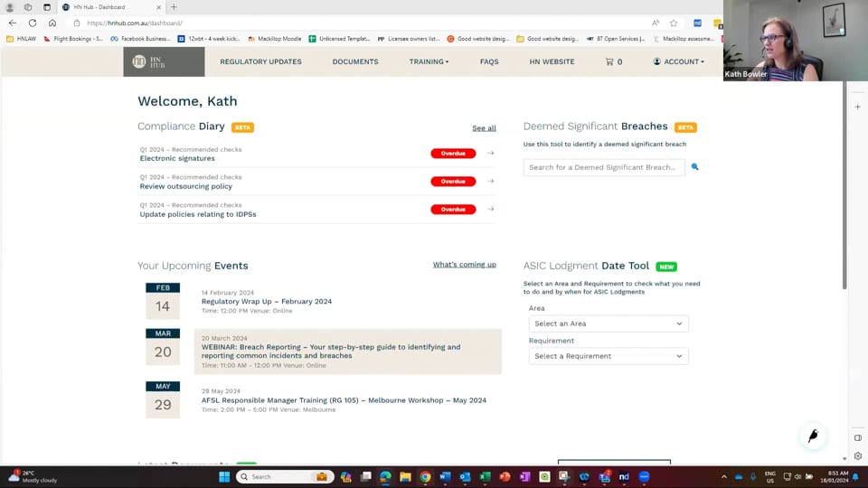Open a new browser tab with plus icon
Viewport: 868px width, 488px height.
174,7
